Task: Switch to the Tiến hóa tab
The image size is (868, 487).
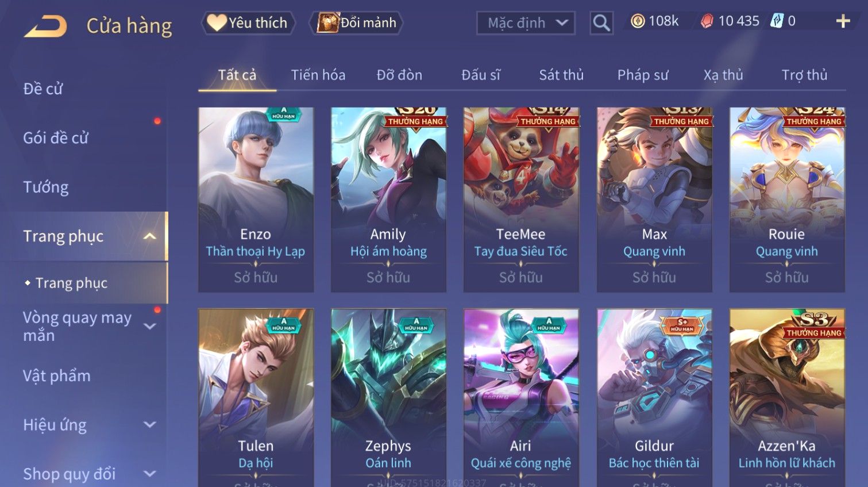Action: (318, 75)
